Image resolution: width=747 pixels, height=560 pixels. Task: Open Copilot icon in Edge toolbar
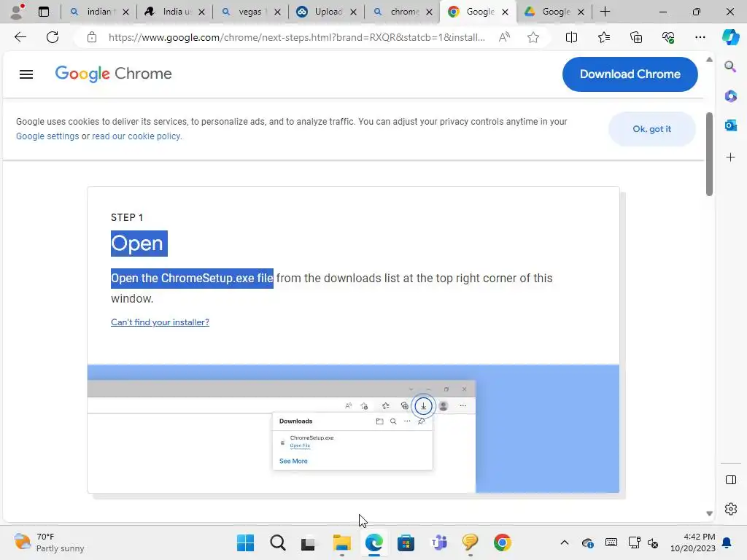pyautogui.click(x=731, y=37)
